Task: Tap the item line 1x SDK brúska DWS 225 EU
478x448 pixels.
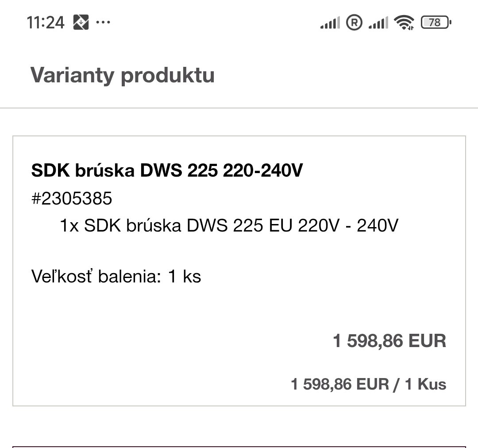Action: pos(228,225)
